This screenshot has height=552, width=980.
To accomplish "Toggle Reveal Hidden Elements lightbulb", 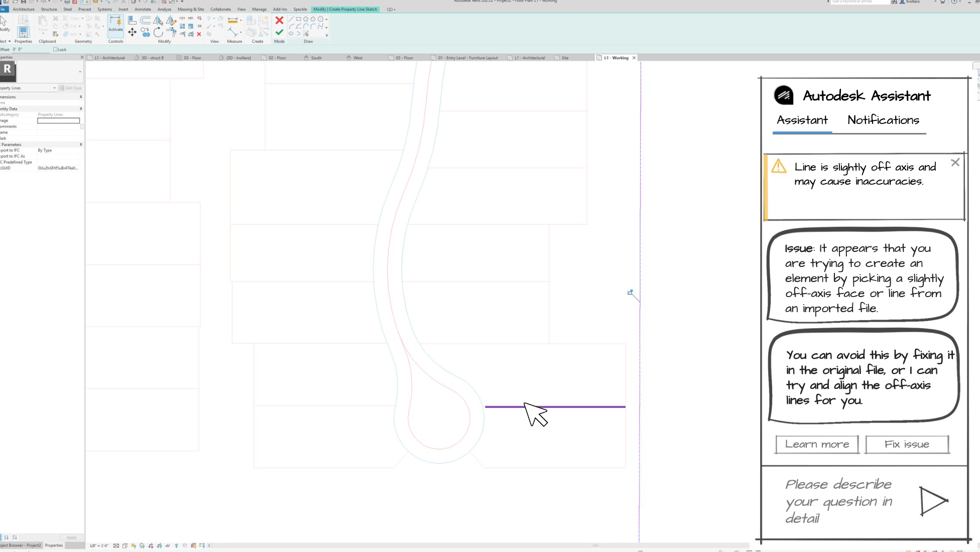I will click(x=176, y=545).
